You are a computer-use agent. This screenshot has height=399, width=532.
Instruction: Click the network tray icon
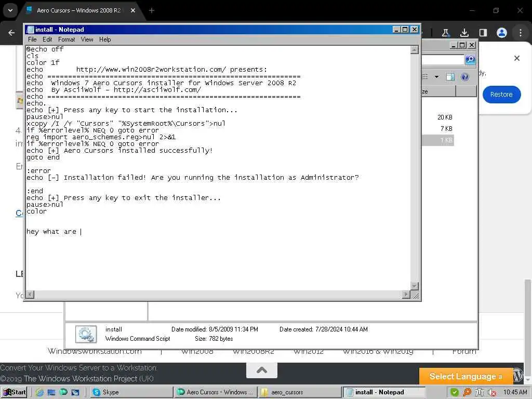point(479,392)
